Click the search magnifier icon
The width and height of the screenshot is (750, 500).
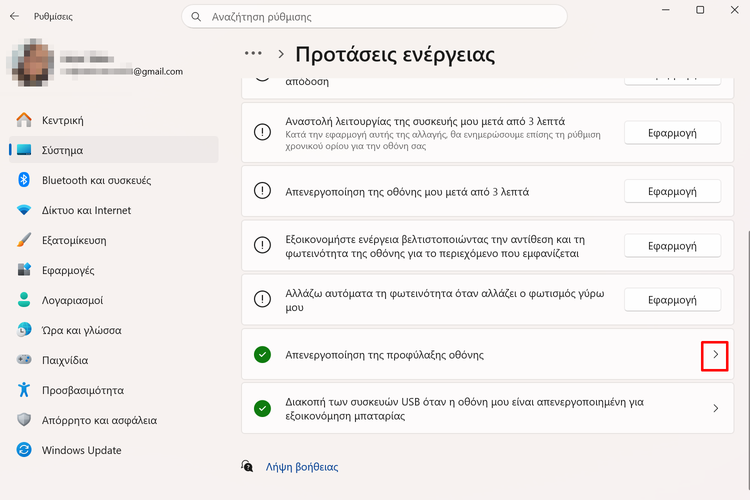click(x=198, y=17)
